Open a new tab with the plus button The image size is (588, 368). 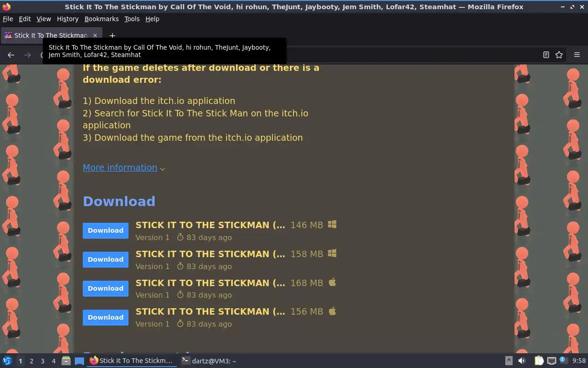point(112,35)
